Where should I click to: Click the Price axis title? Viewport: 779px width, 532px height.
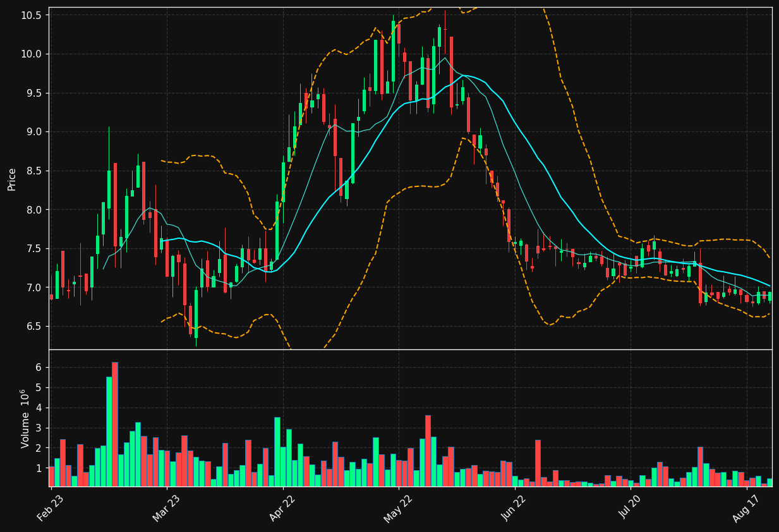[x=12, y=179]
